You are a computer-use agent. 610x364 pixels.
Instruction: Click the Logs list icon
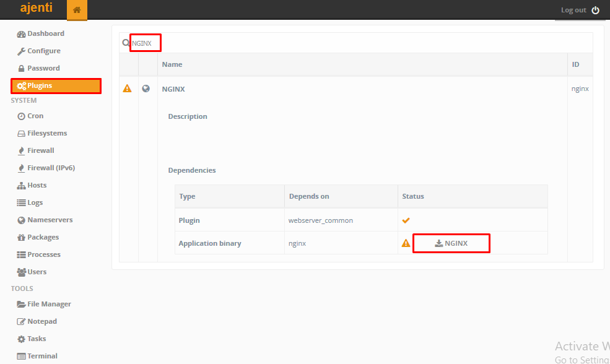(x=21, y=202)
